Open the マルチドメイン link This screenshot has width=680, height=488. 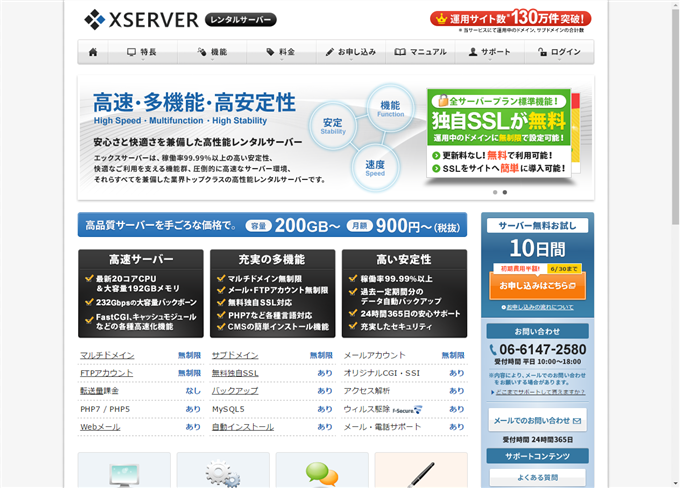pyautogui.click(x=107, y=355)
